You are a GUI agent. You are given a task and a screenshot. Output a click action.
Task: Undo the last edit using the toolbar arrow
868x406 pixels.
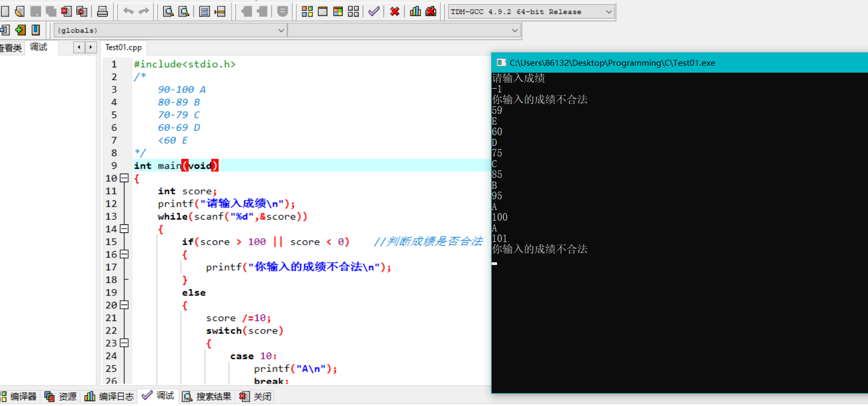(x=128, y=11)
